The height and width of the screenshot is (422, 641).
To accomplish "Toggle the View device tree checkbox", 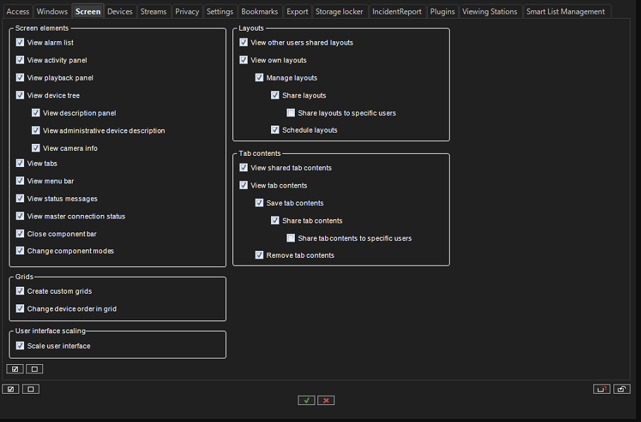I will 20,95.
